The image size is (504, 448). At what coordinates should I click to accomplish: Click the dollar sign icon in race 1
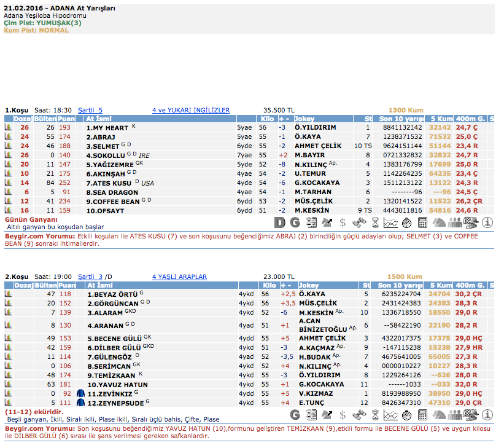343,222
